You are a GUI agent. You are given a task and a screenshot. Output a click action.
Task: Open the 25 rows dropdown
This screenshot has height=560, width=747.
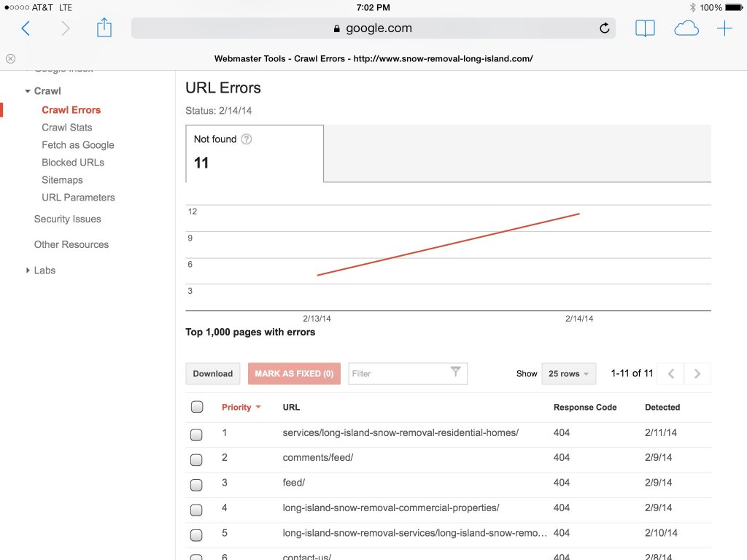point(568,374)
